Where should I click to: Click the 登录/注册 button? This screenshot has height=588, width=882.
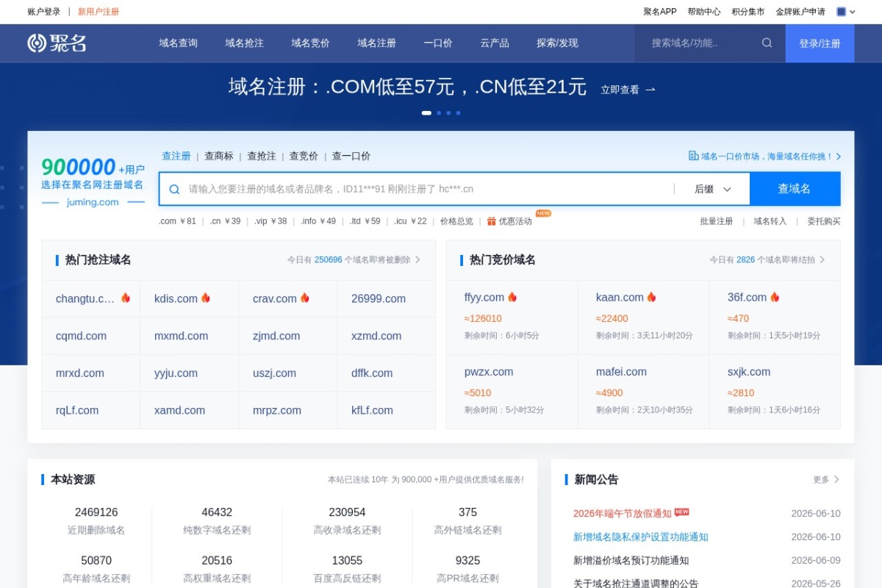pyautogui.click(x=820, y=43)
